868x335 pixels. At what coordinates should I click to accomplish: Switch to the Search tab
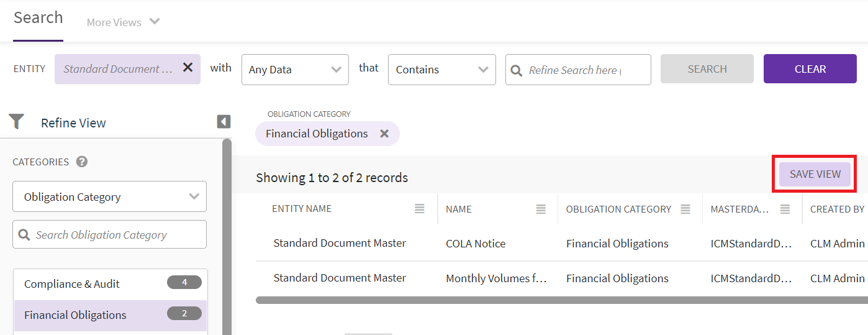click(38, 17)
